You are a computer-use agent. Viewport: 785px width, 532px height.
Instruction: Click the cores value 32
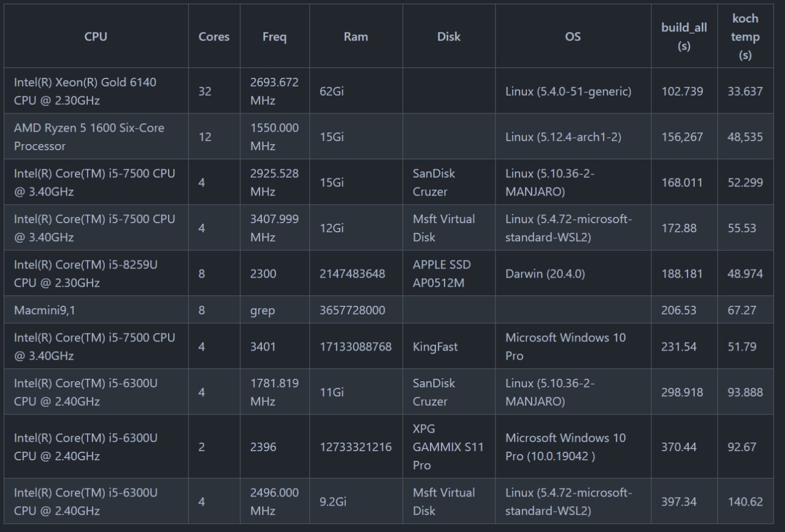click(x=205, y=91)
